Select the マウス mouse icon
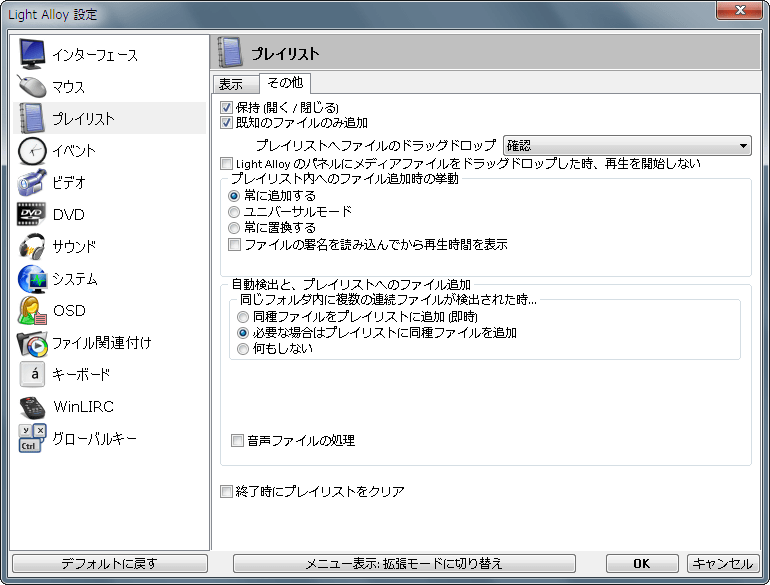 31,86
